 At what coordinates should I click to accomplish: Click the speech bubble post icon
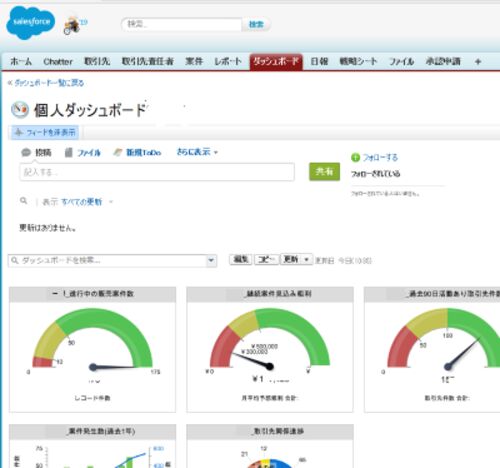pyautogui.click(x=26, y=153)
